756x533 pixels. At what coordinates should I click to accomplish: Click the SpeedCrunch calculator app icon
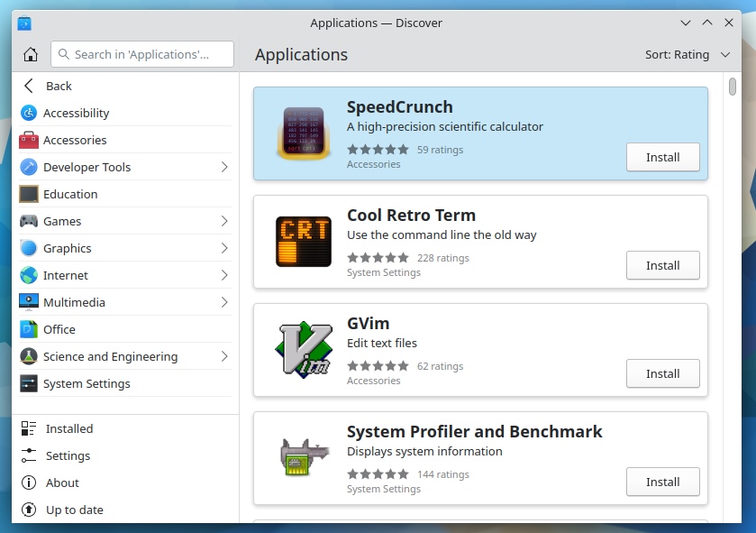[x=304, y=133]
